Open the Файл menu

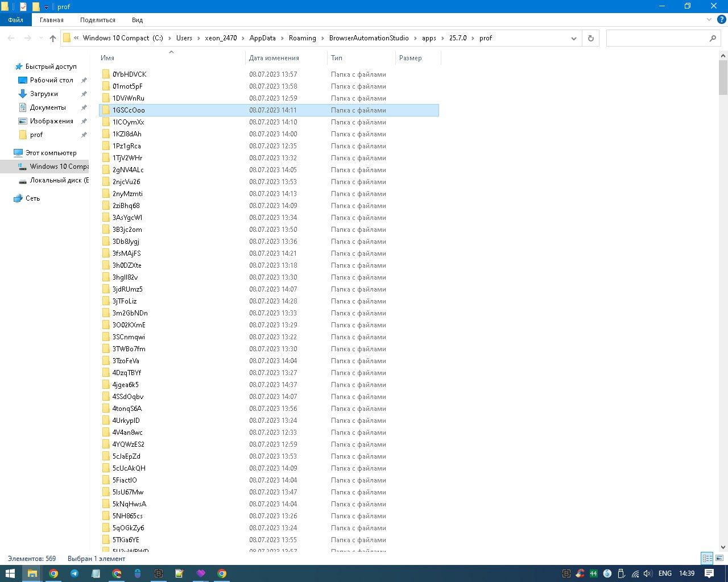coord(15,20)
